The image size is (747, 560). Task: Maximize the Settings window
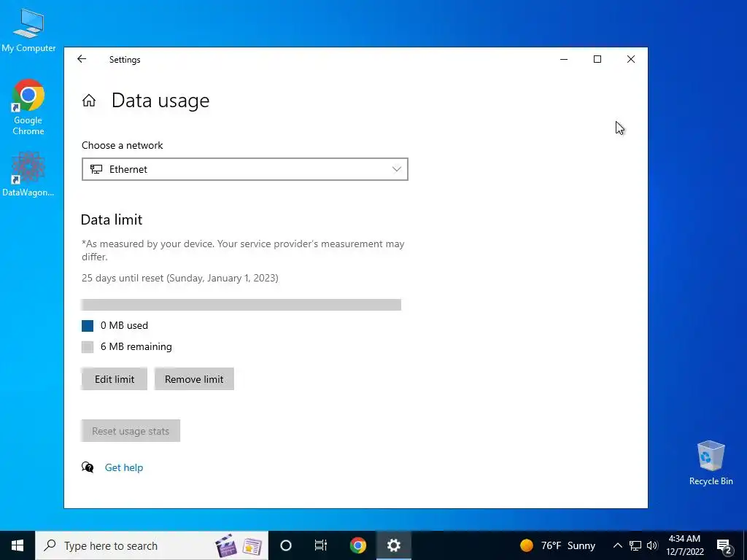(597, 59)
